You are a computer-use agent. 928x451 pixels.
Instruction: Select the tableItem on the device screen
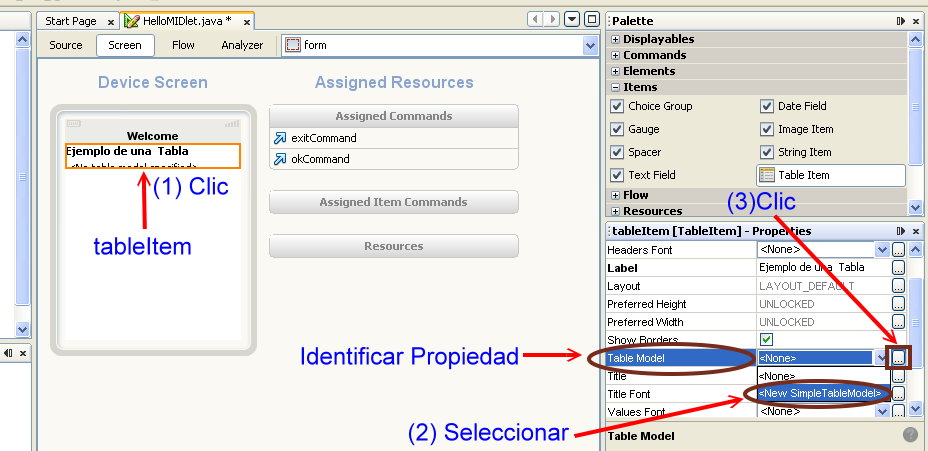153,156
